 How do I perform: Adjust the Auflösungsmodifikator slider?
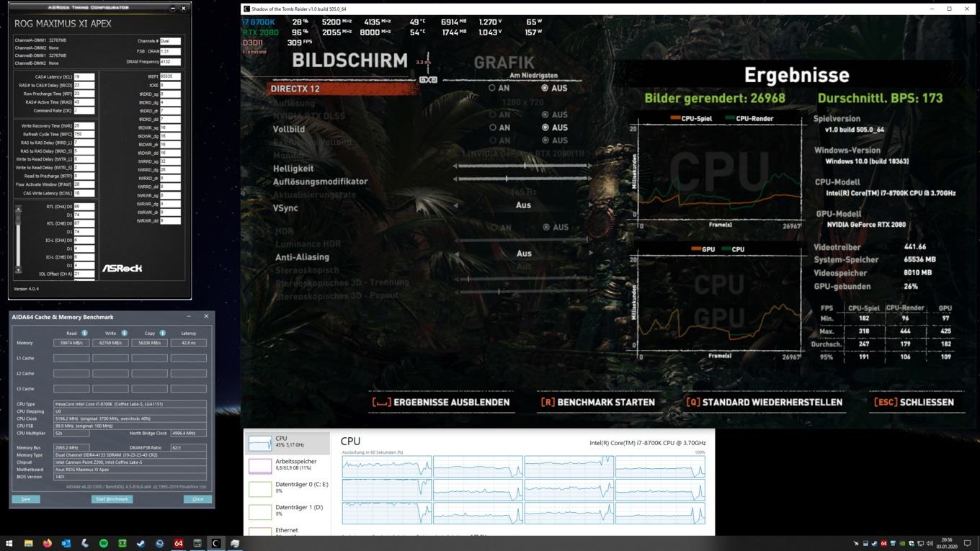(522, 178)
